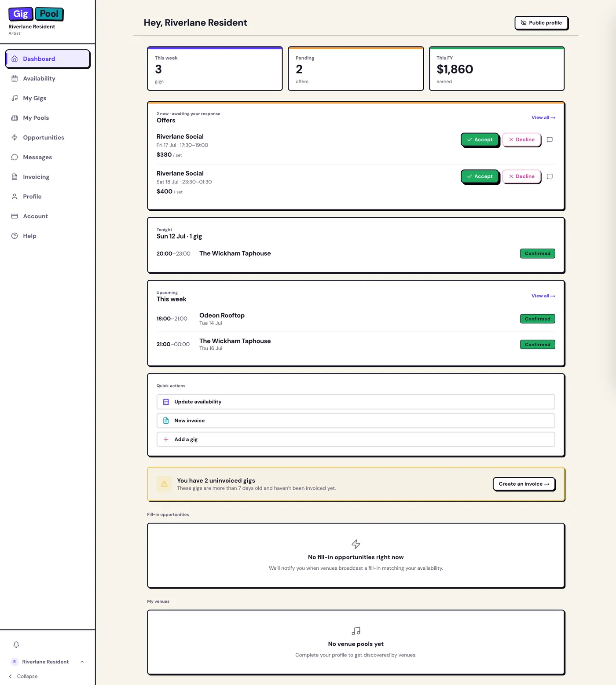Click Confirmed badge on tonight's gig
The width and height of the screenshot is (616, 685).
pyautogui.click(x=538, y=253)
